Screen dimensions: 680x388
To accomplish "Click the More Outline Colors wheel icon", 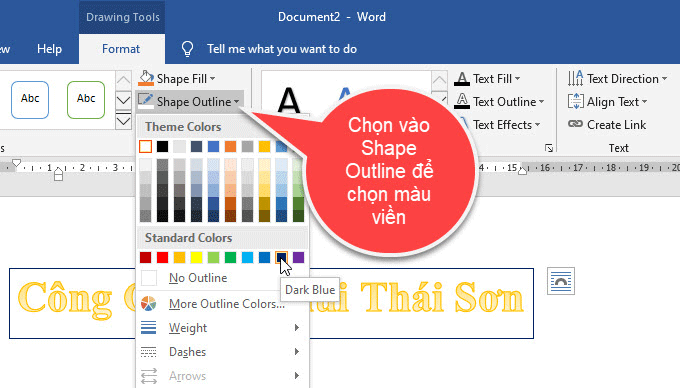I will point(148,303).
